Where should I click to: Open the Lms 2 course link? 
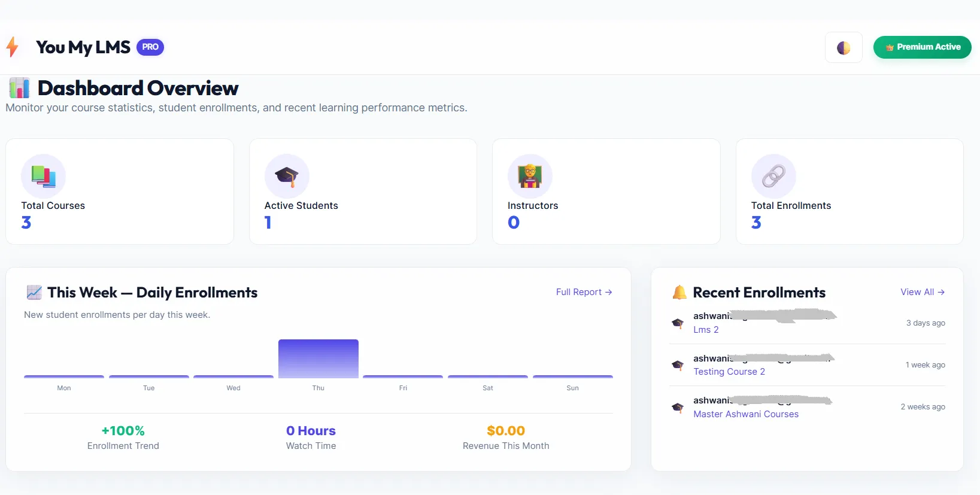tap(706, 330)
